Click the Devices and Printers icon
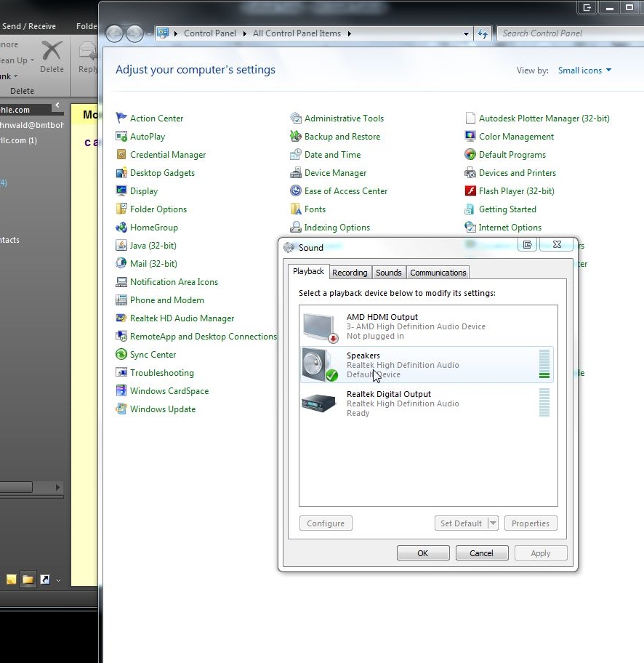 coord(470,172)
